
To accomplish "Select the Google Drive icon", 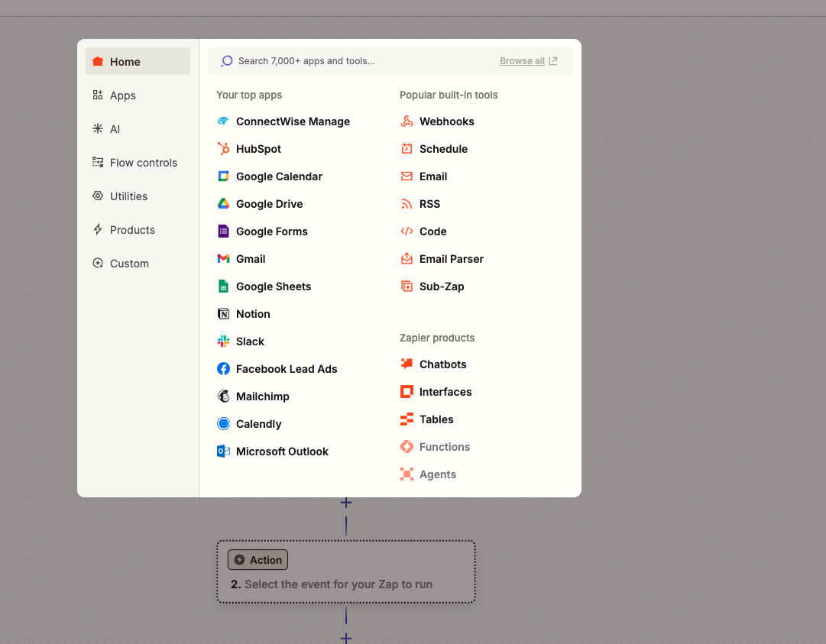I will tap(223, 204).
